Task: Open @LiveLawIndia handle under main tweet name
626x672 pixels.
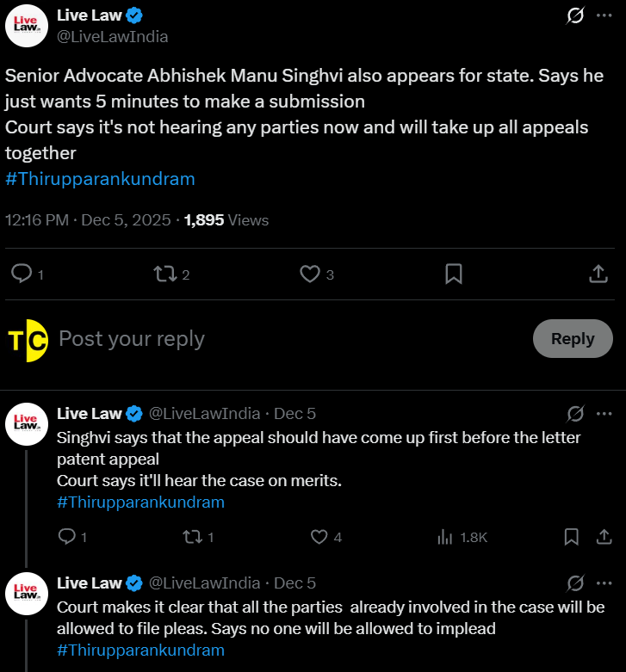Action: pyautogui.click(x=113, y=36)
